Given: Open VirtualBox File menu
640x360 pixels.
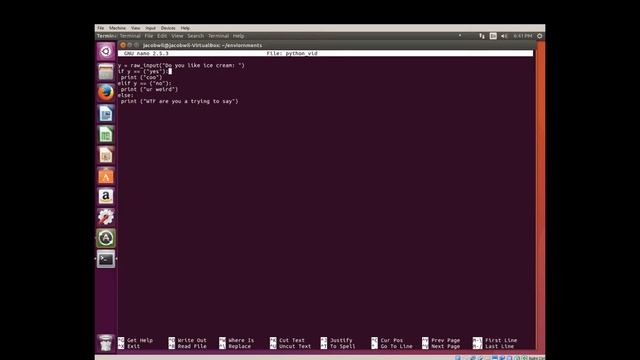Looking at the screenshot, I should 100,28.
